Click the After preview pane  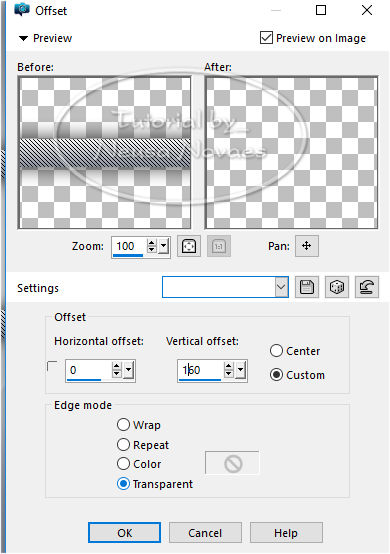pos(291,152)
